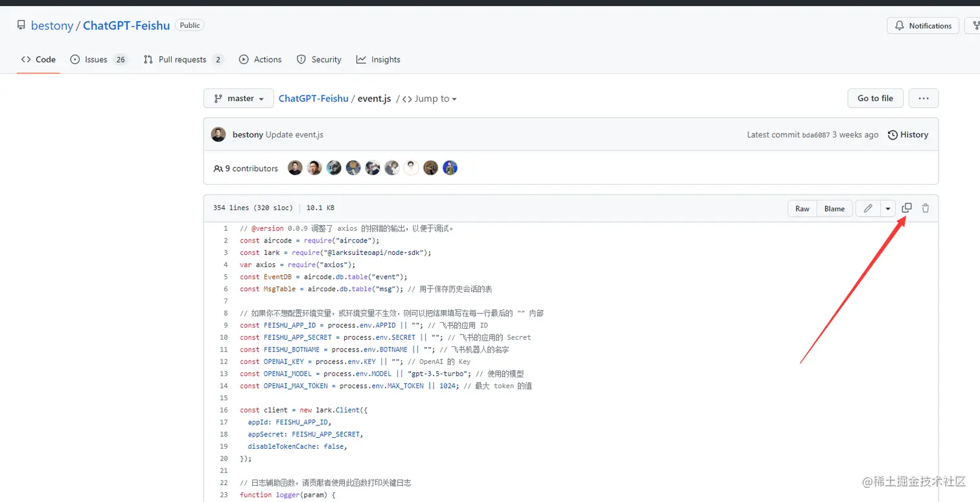Switch to the Code tab
Image resolution: width=980 pixels, height=502 pixels.
point(38,59)
